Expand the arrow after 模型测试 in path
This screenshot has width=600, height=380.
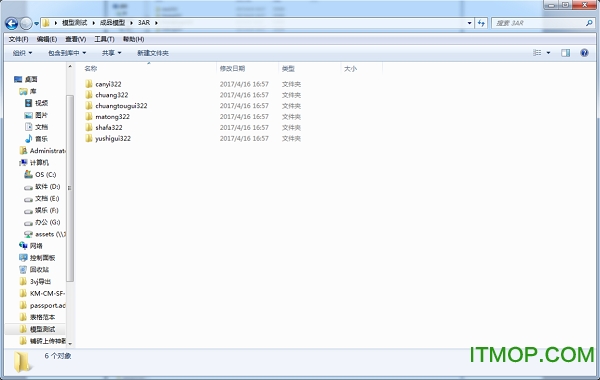[93, 23]
